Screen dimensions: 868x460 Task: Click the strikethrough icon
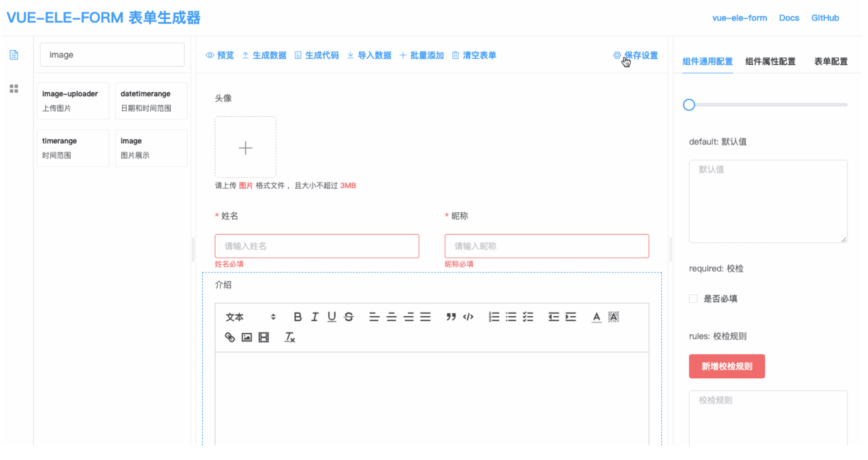click(349, 317)
